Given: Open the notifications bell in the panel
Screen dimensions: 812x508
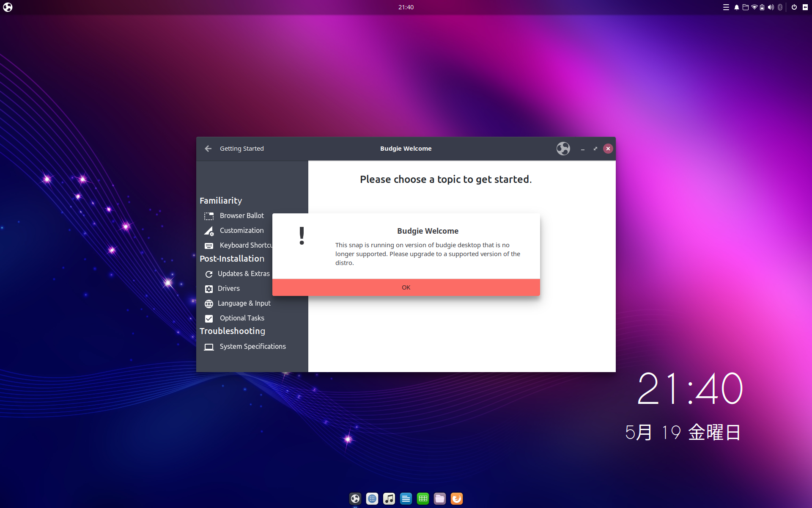Looking at the screenshot, I should [x=736, y=7].
